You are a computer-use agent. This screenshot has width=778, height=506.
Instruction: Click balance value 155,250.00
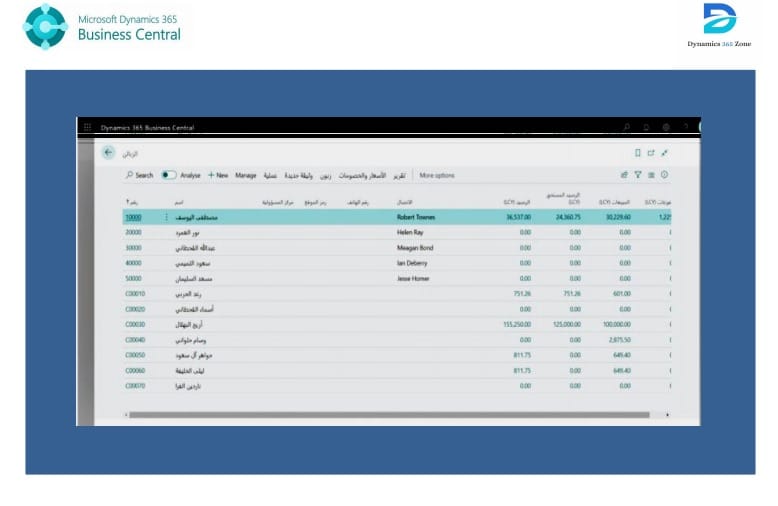coord(517,324)
